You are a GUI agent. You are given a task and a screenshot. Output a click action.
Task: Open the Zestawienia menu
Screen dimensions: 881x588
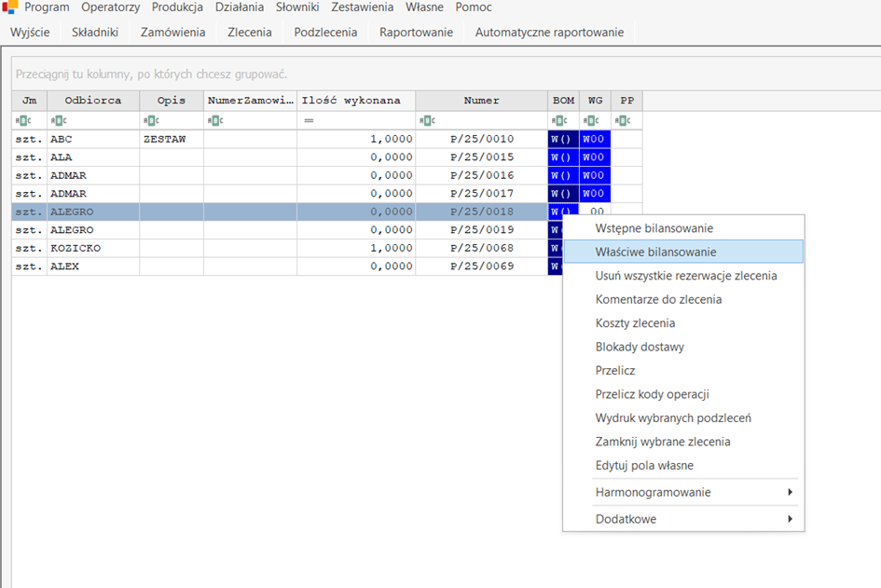(x=362, y=7)
